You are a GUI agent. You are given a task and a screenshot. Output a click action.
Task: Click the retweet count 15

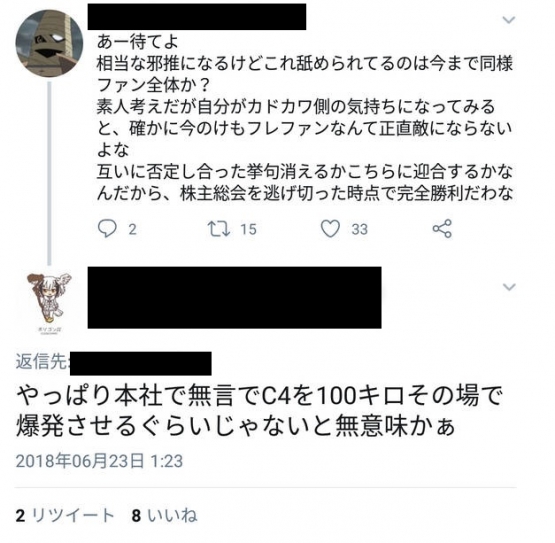(x=248, y=229)
